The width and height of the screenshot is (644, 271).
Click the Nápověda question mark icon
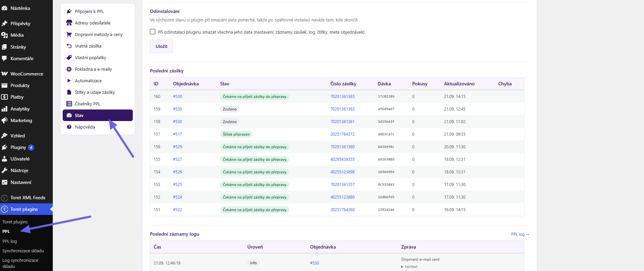tap(69, 127)
